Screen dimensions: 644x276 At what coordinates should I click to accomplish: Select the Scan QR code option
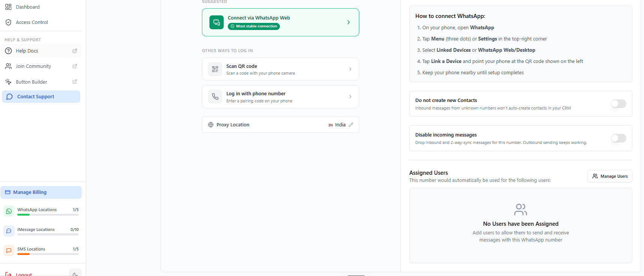pyautogui.click(x=281, y=69)
